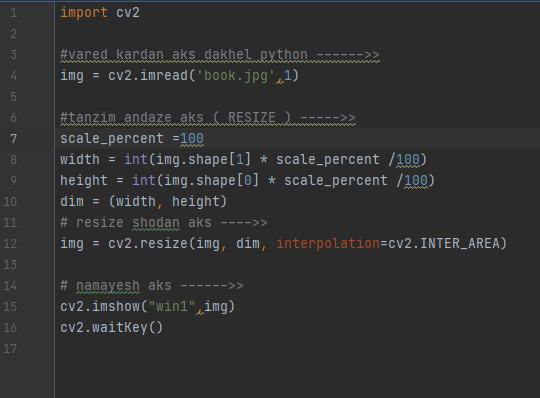Click line number 1 in the gutter

click(13, 13)
